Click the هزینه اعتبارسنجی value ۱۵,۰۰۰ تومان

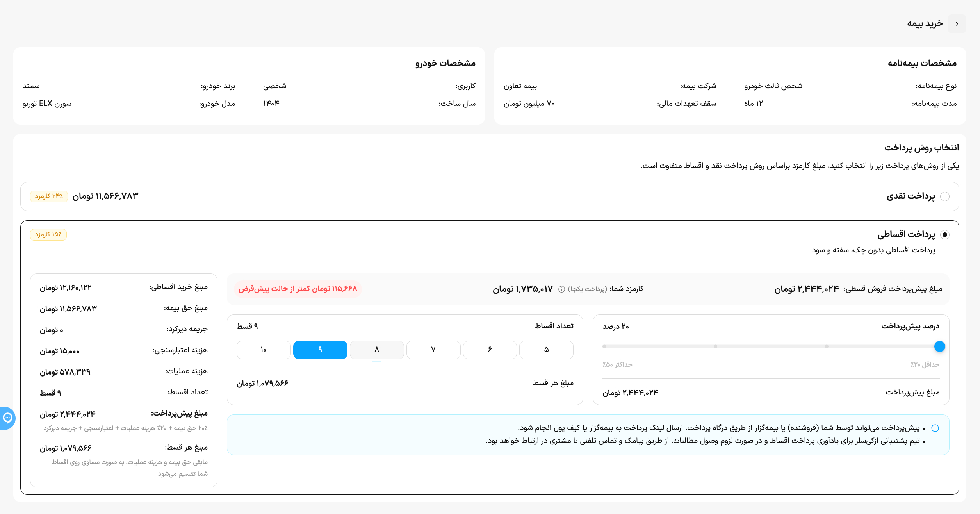60,351
